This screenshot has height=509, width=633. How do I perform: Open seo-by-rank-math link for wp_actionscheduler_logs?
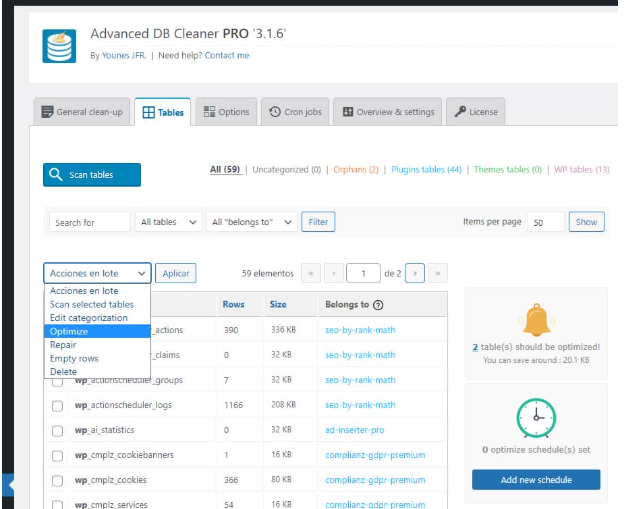coord(360,405)
